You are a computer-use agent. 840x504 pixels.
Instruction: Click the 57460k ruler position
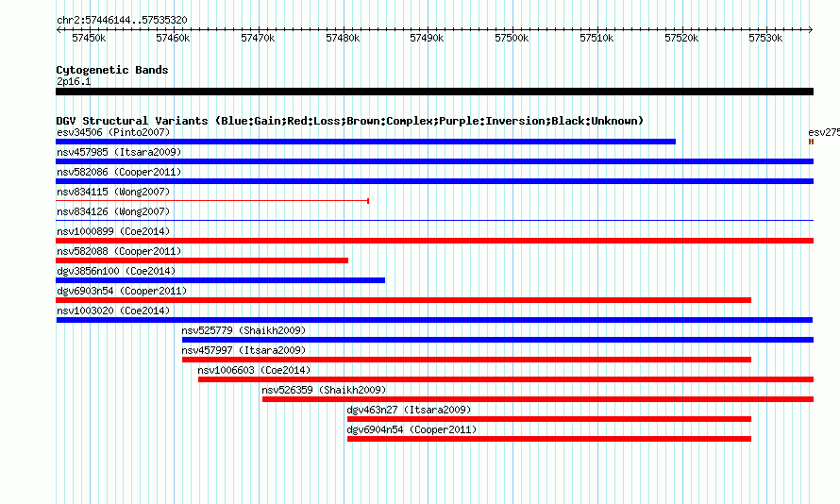tap(173, 38)
